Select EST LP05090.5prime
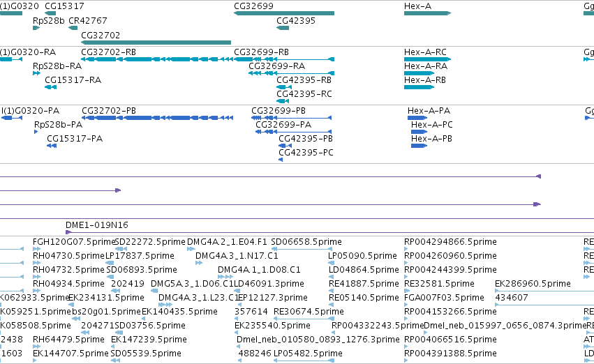This screenshot has width=594, height=364. [x=362, y=256]
